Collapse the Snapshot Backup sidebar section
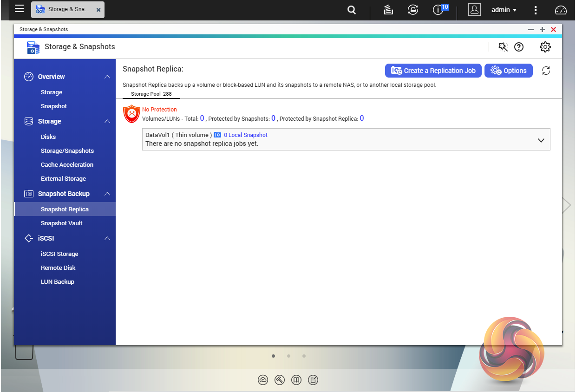This screenshot has height=392, width=576. click(x=107, y=194)
